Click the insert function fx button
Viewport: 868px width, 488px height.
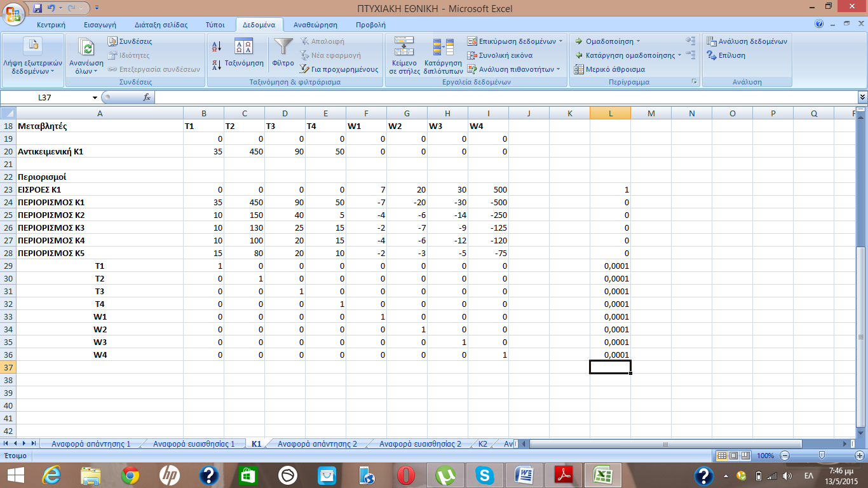(x=147, y=97)
